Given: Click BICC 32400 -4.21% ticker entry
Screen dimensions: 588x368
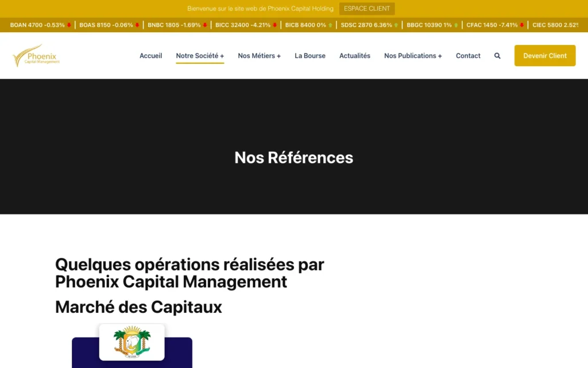Looking at the screenshot, I should (243, 25).
